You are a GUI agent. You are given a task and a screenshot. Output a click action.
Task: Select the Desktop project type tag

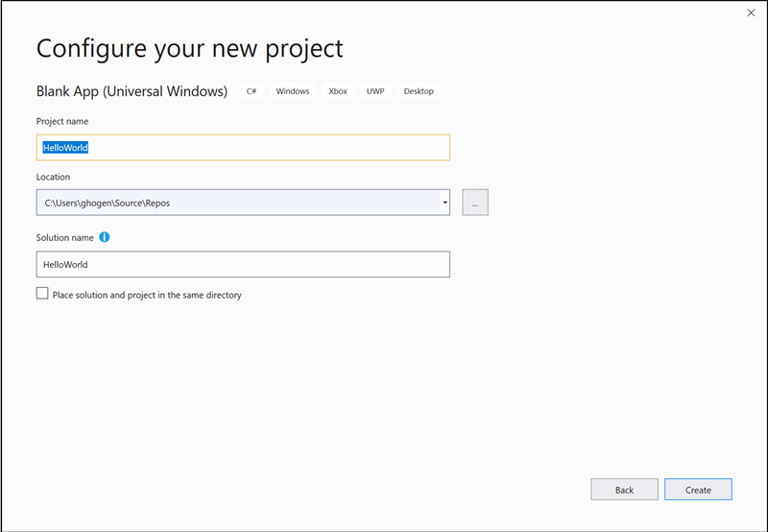coord(419,91)
